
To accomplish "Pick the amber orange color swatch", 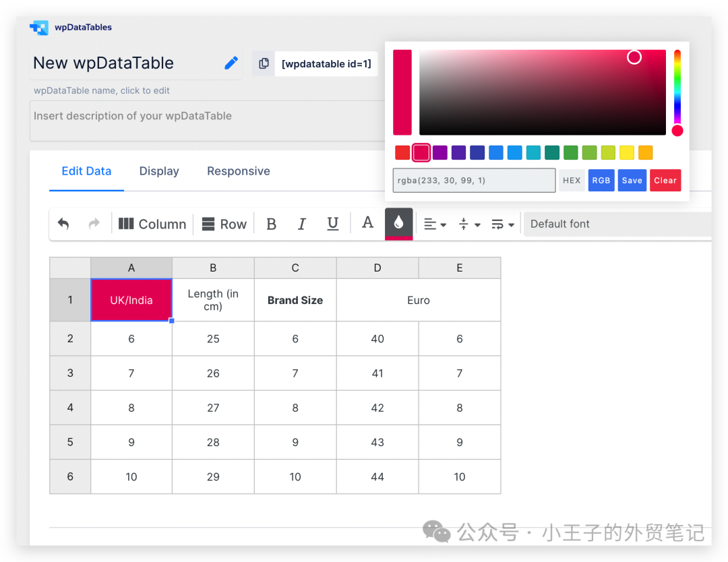I will click(645, 153).
